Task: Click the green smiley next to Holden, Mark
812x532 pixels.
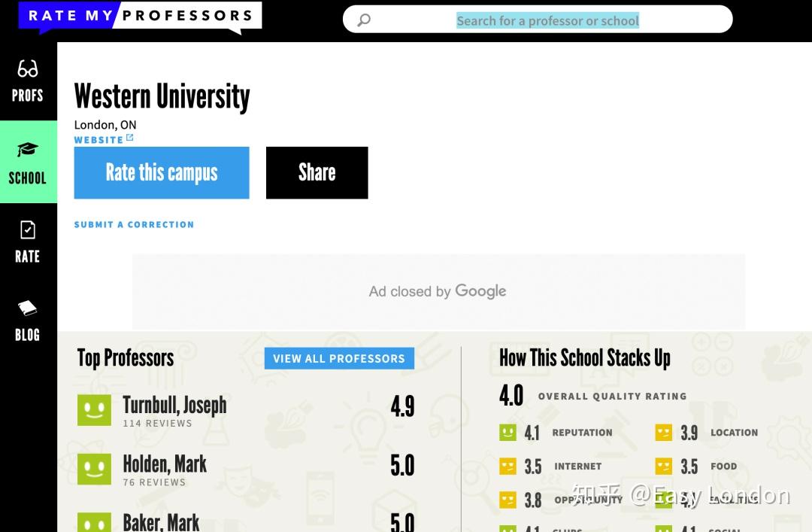Action: pyautogui.click(x=94, y=469)
